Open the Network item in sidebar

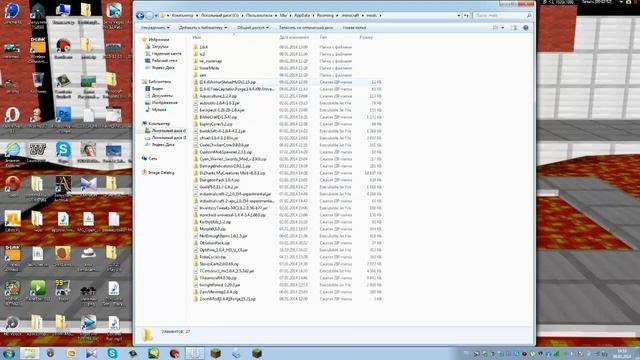[149, 158]
